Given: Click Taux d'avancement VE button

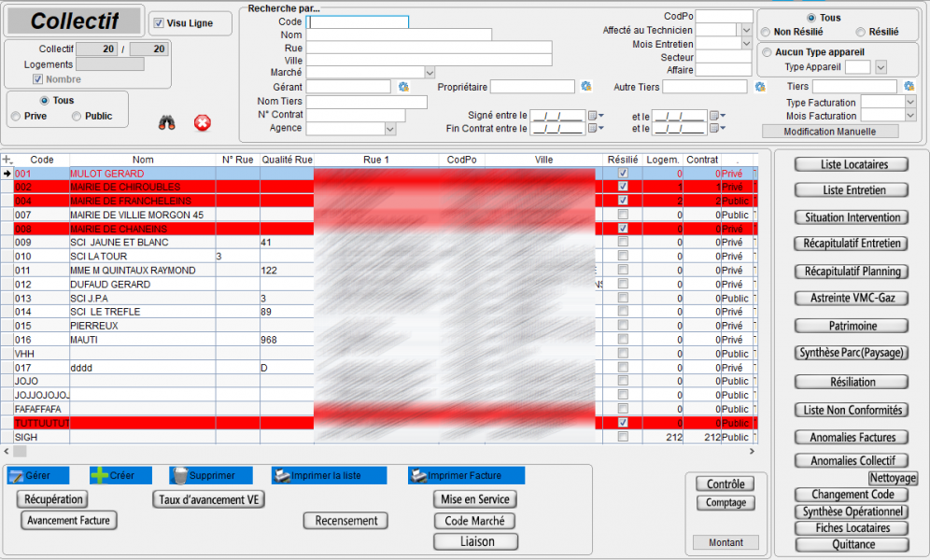Looking at the screenshot, I should pyautogui.click(x=209, y=499).
